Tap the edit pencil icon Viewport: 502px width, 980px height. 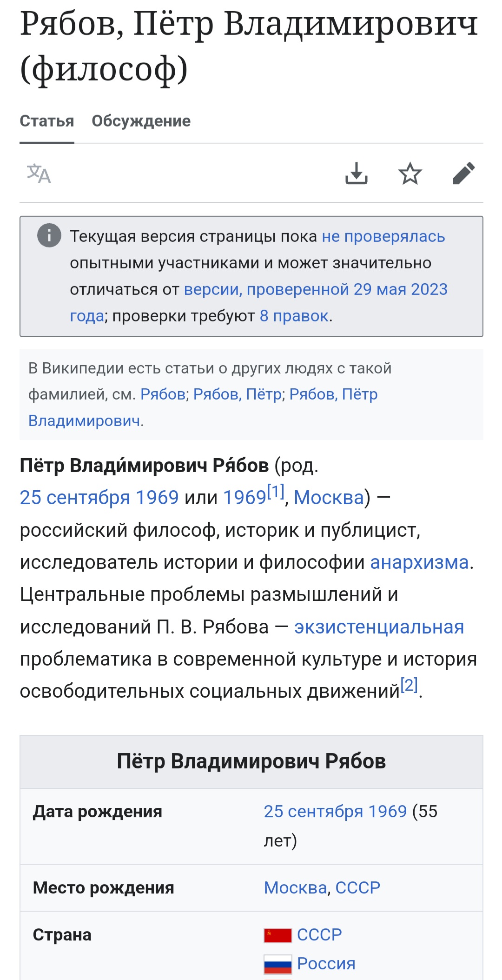coord(463,173)
